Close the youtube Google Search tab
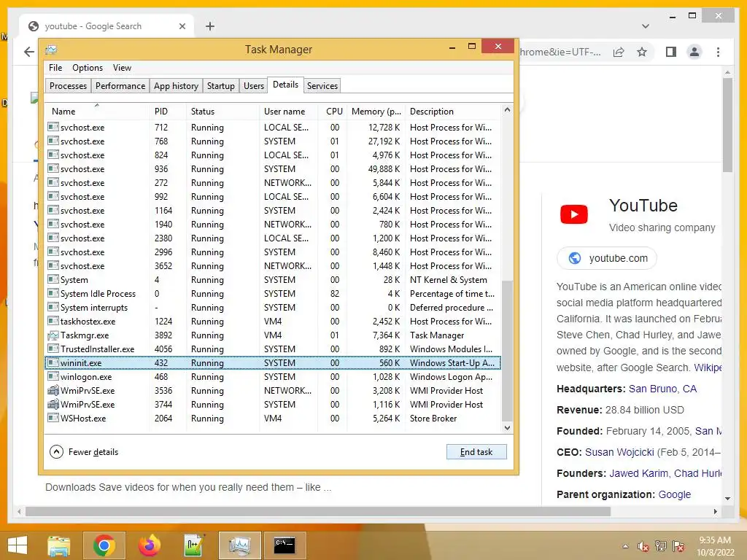This screenshot has width=747, height=560. tap(182, 26)
